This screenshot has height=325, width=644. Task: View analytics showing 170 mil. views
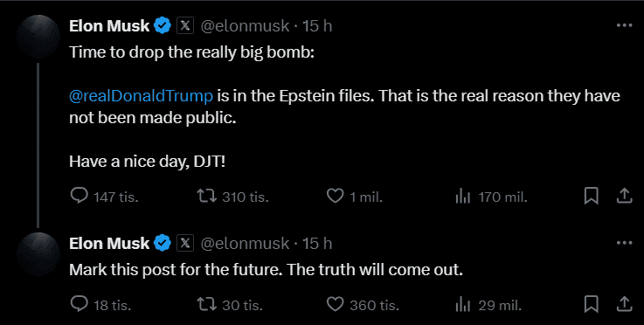tap(491, 197)
